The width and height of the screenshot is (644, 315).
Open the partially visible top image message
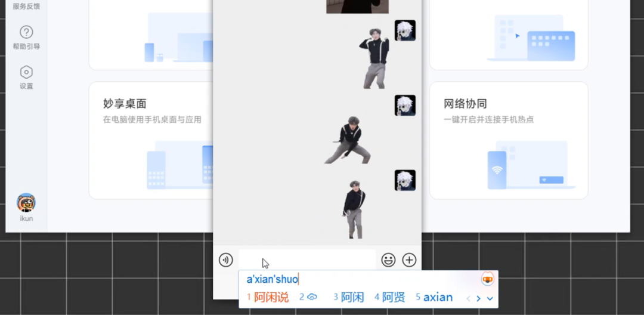pos(357,7)
